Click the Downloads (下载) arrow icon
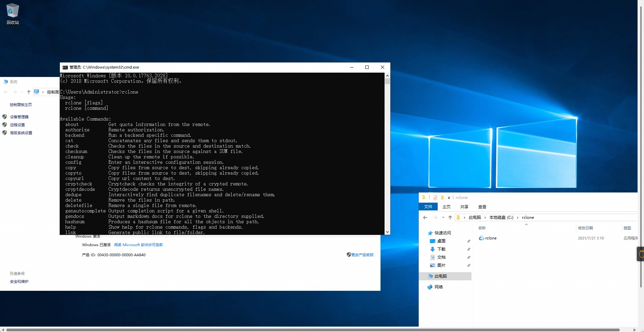644x332 pixels. pyautogui.click(x=432, y=249)
